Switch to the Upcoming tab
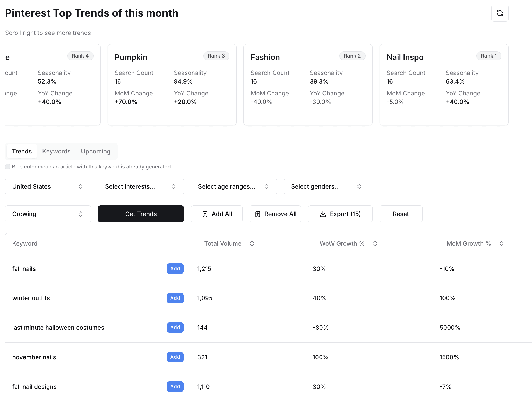Viewport: 532px width, 402px height. (96, 151)
